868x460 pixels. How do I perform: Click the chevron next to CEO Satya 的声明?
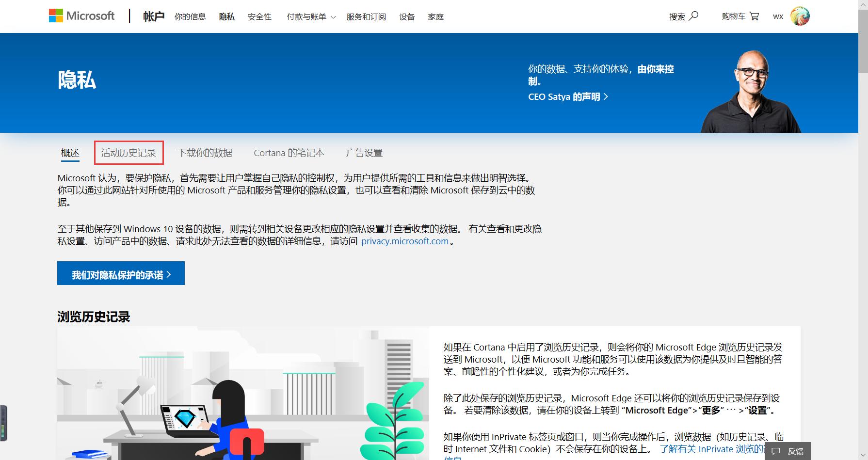tap(606, 96)
